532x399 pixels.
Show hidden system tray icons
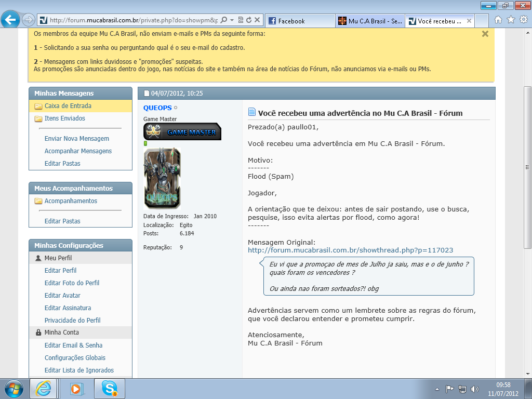pyautogui.click(x=437, y=389)
